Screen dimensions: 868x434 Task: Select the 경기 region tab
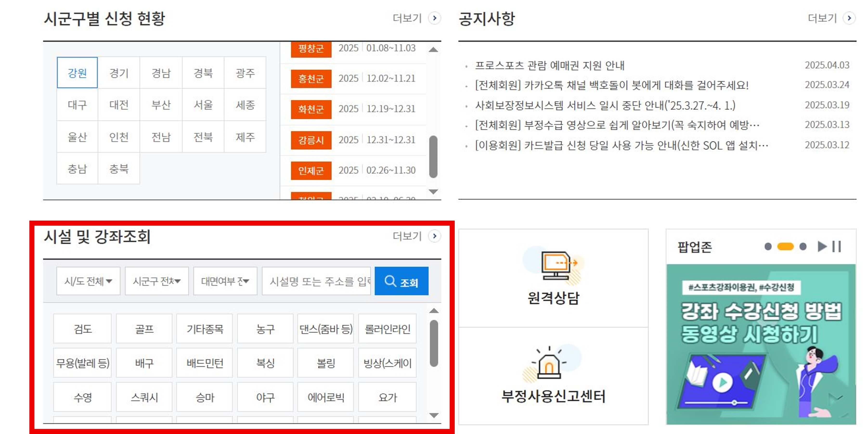[119, 73]
